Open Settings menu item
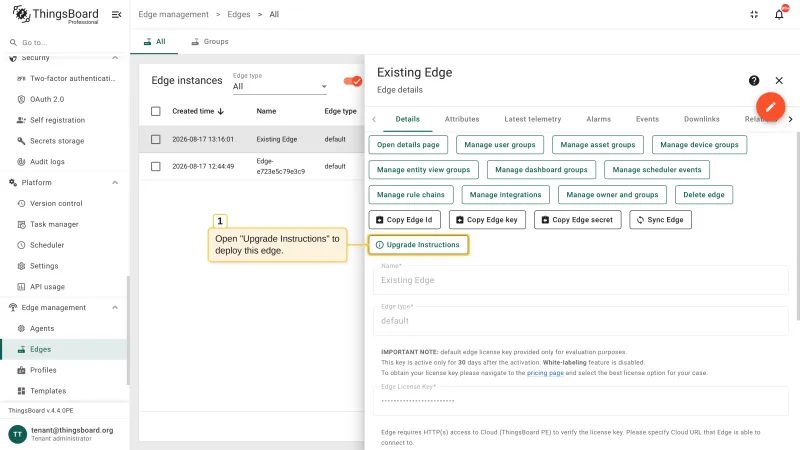Screen dimensions: 800x450 tap(64, 266)
